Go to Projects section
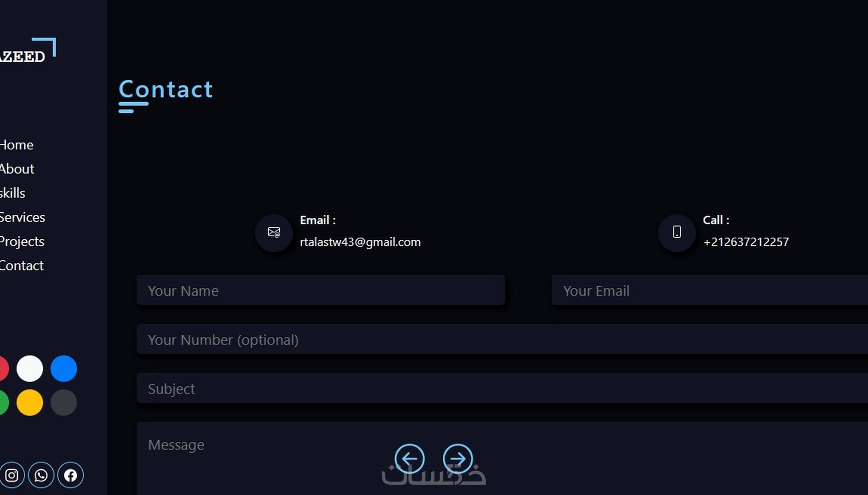The image size is (868, 495). (x=22, y=241)
